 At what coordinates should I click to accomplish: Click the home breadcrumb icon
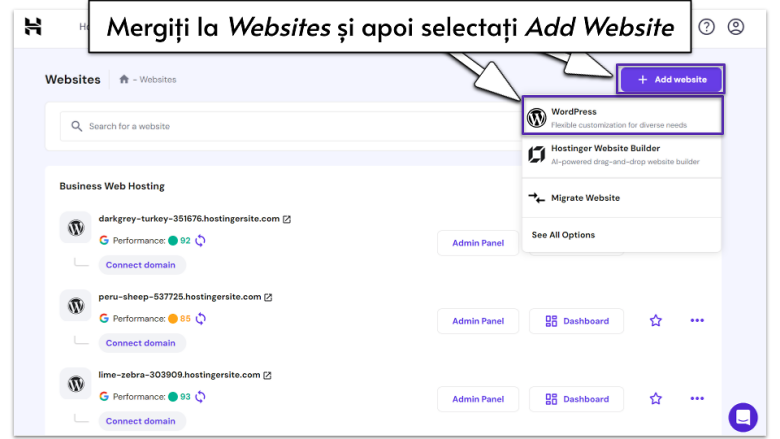tap(124, 79)
